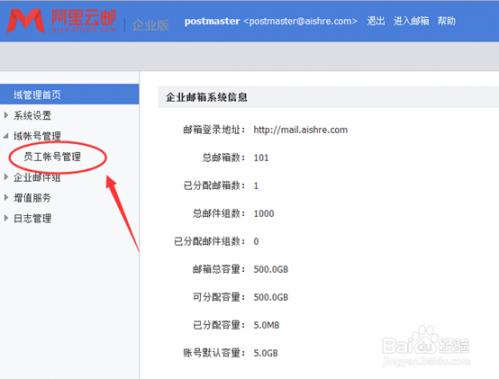Click the Aliyun Mail logo
Screen dimensions: 499x379
click(x=62, y=21)
